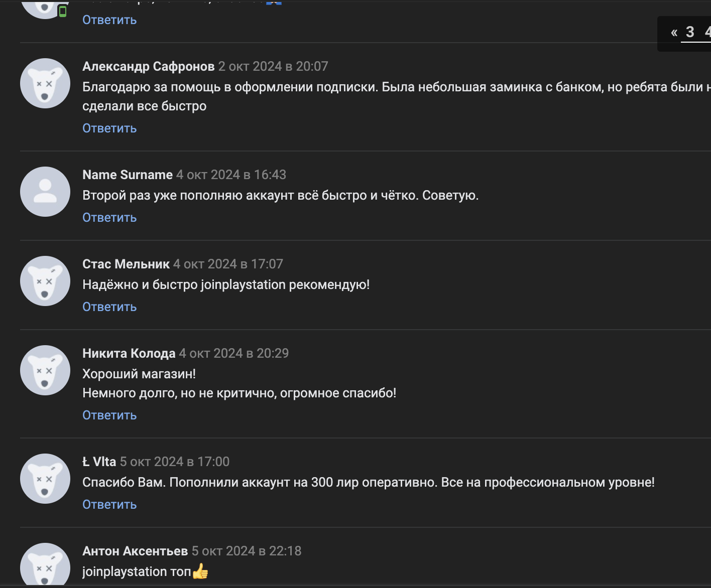Open Никита Колода's profile via name
This screenshot has width=711, height=588.
pyautogui.click(x=129, y=353)
